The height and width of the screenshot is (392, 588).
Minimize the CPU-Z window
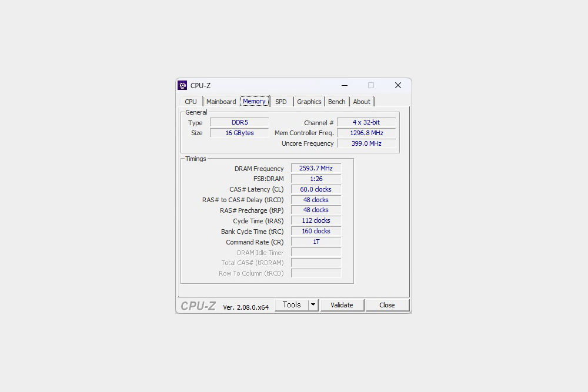tap(344, 85)
